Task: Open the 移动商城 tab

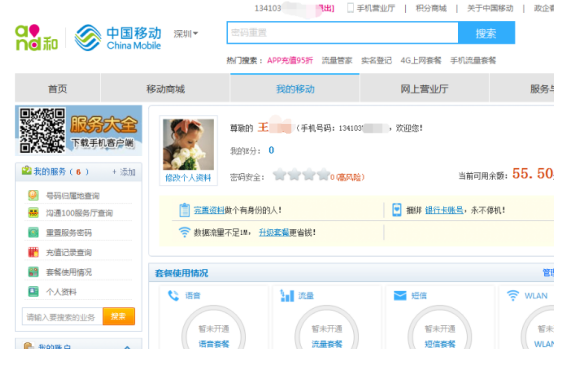Action: pos(165,89)
